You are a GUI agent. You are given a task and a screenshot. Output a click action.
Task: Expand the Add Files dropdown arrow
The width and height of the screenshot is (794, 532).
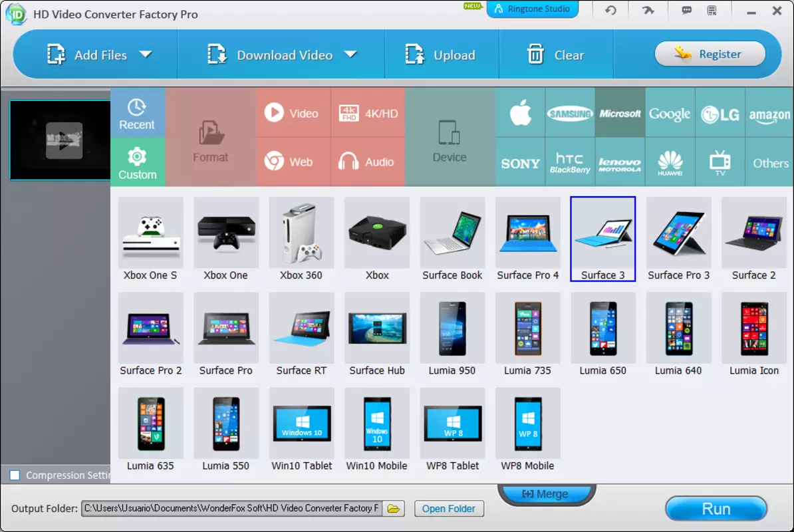(x=146, y=54)
